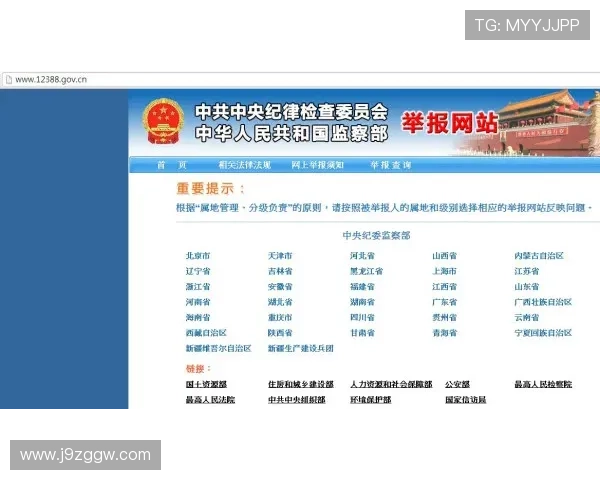
Task: Select the 江西省 link
Action: pyautogui.click(x=444, y=286)
